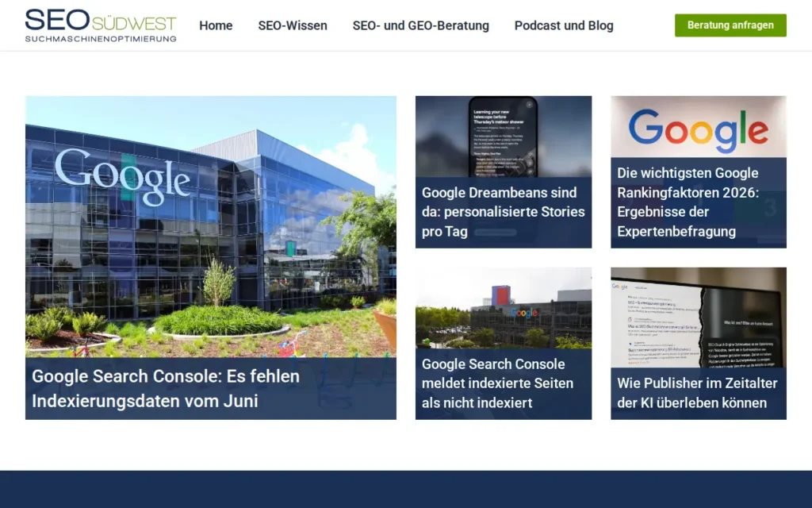The image size is (812, 508).
Task: Open the Google office campus image
Action: pos(504,308)
